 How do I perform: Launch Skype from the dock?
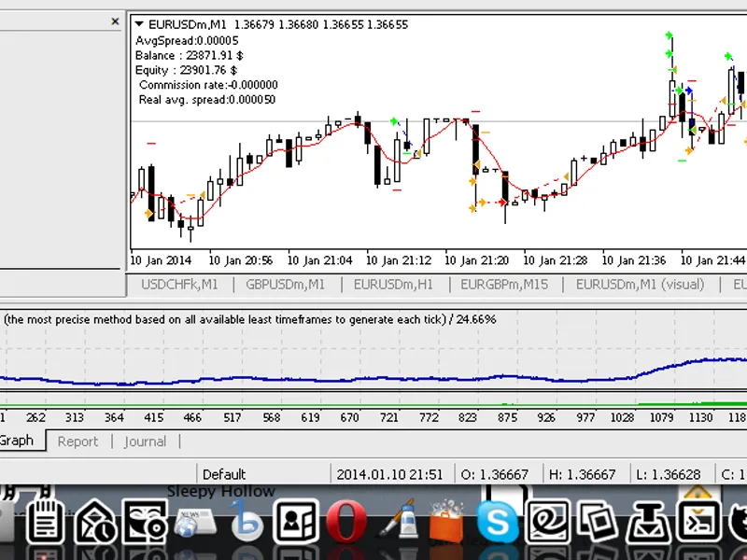(x=497, y=522)
